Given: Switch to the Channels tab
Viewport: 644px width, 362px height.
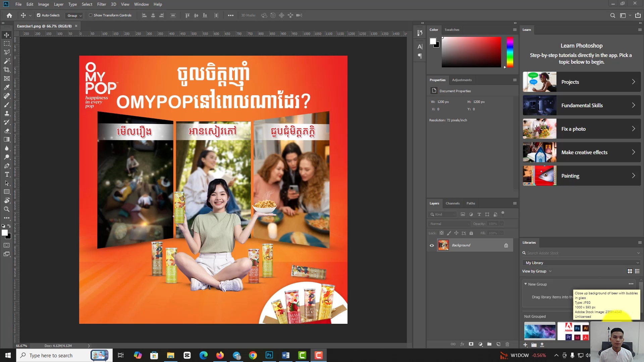Looking at the screenshot, I should coord(452,203).
